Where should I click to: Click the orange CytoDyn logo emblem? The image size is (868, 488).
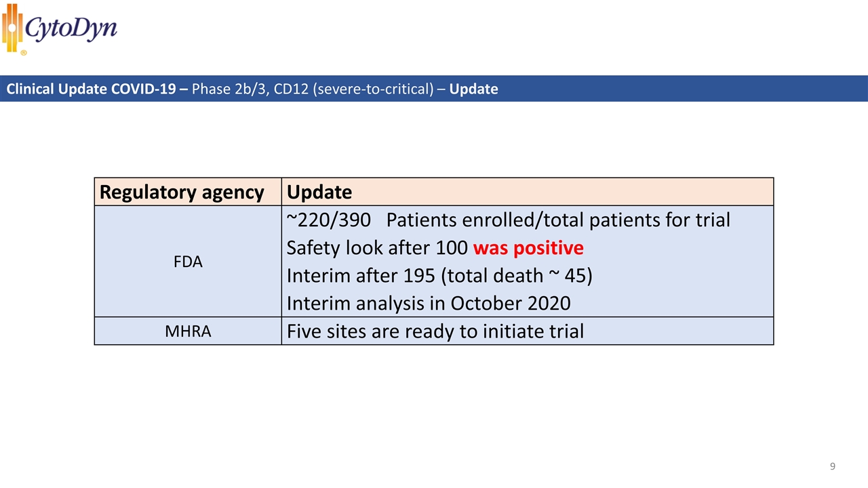click(x=12, y=27)
